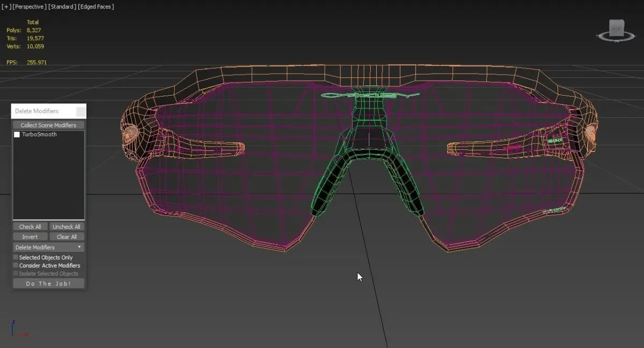Image resolution: width=644 pixels, height=348 pixels.
Task: Enable Selected Objects Only checkbox
Action: pos(16,258)
